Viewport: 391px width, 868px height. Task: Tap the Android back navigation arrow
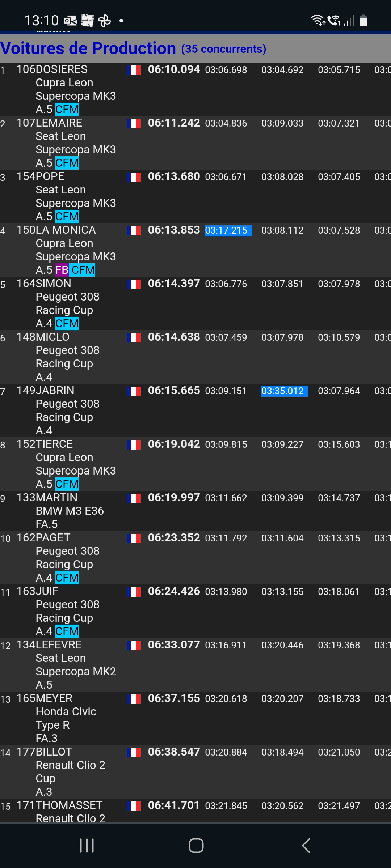pyautogui.click(x=306, y=846)
